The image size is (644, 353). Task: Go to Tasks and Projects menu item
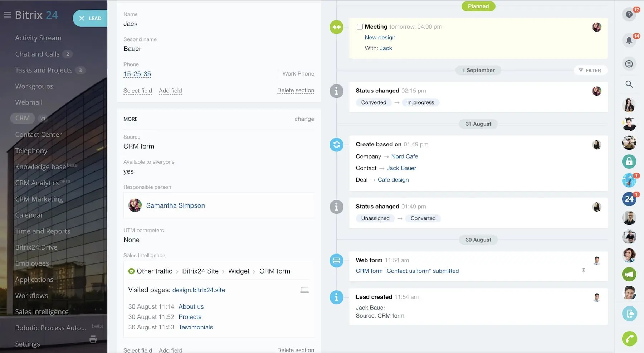(x=44, y=70)
